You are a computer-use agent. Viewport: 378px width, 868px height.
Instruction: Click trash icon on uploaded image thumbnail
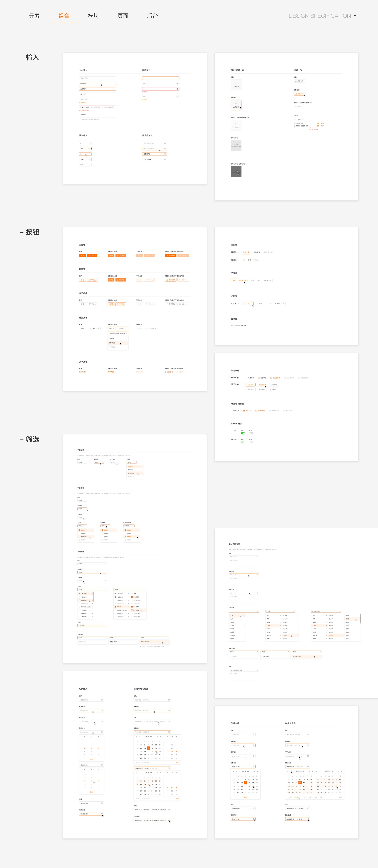tap(238, 172)
